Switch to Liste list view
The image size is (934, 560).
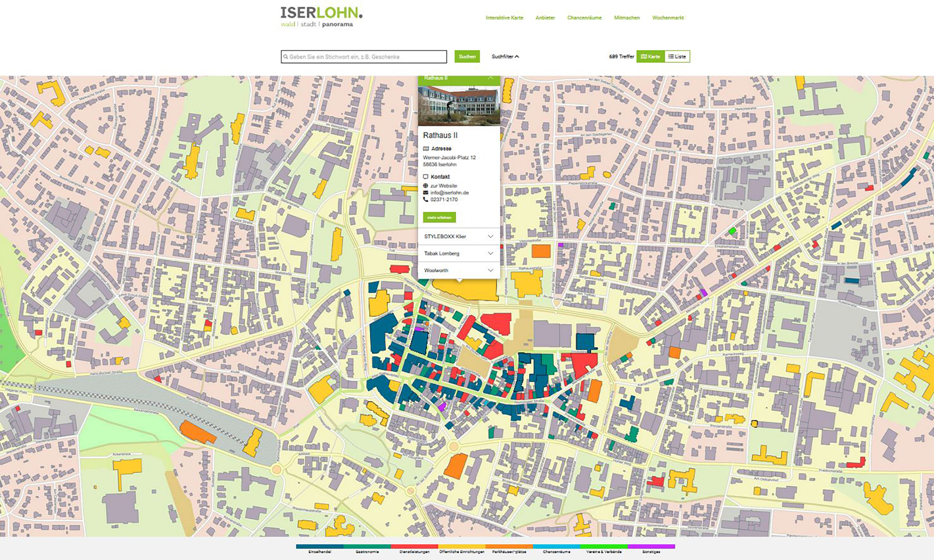tap(677, 56)
